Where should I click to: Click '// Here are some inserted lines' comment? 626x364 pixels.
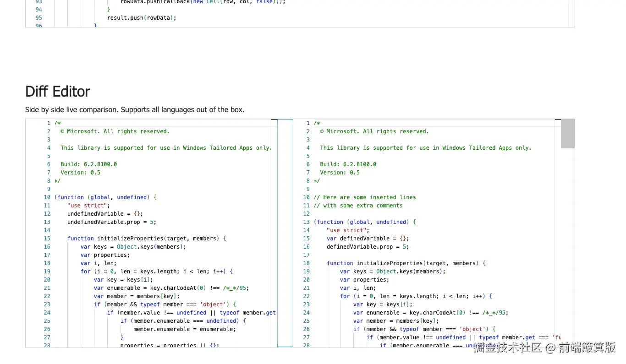click(365, 197)
